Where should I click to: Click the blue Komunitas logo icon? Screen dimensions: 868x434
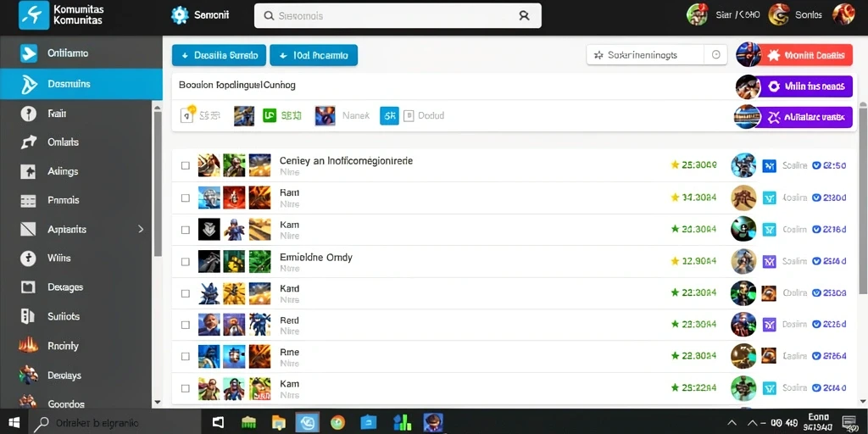pyautogui.click(x=34, y=15)
